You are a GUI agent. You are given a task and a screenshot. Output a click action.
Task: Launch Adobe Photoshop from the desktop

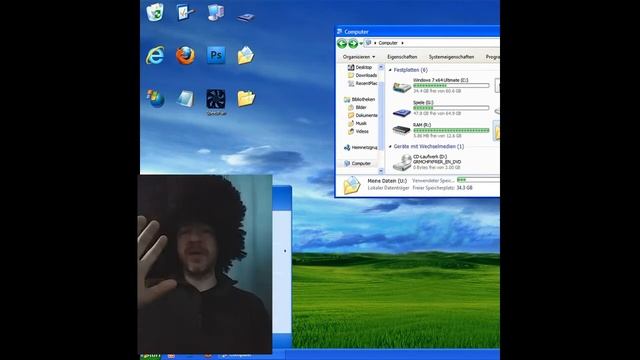tap(216, 55)
